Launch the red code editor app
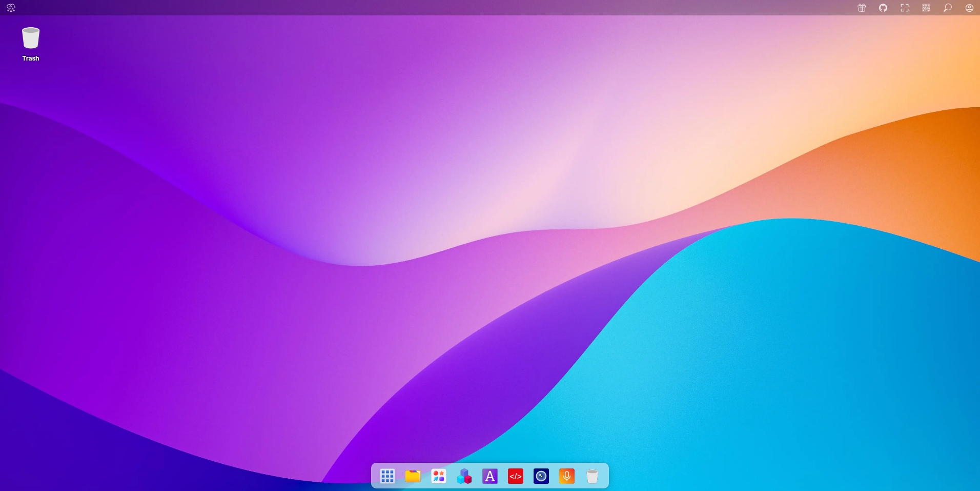The height and width of the screenshot is (491, 980). pyautogui.click(x=516, y=476)
